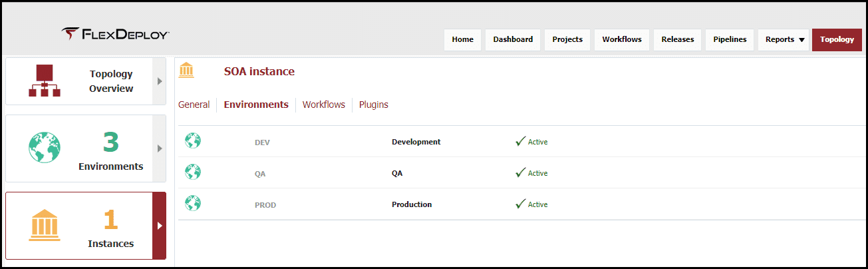Go to the Home page
The width and height of the screenshot is (868, 269).
[x=463, y=39]
